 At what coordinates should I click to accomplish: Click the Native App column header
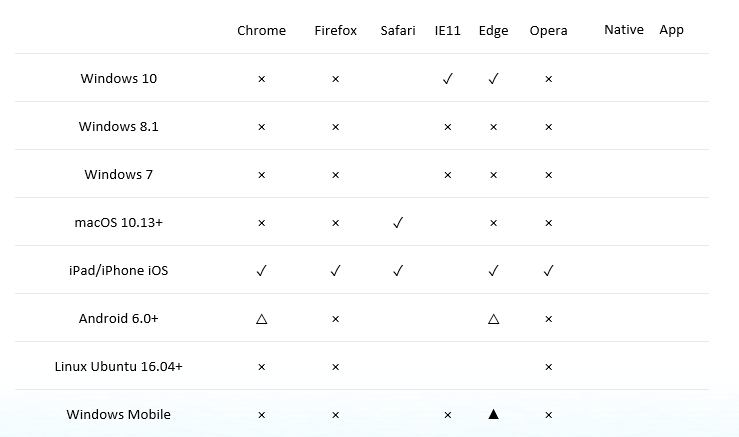tap(644, 30)
